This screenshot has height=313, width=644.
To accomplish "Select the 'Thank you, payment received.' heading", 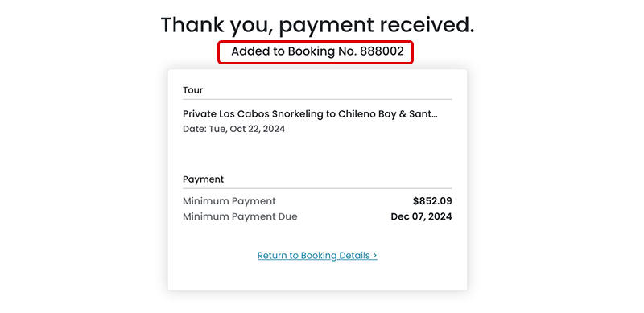I will [x=317, y=25].
